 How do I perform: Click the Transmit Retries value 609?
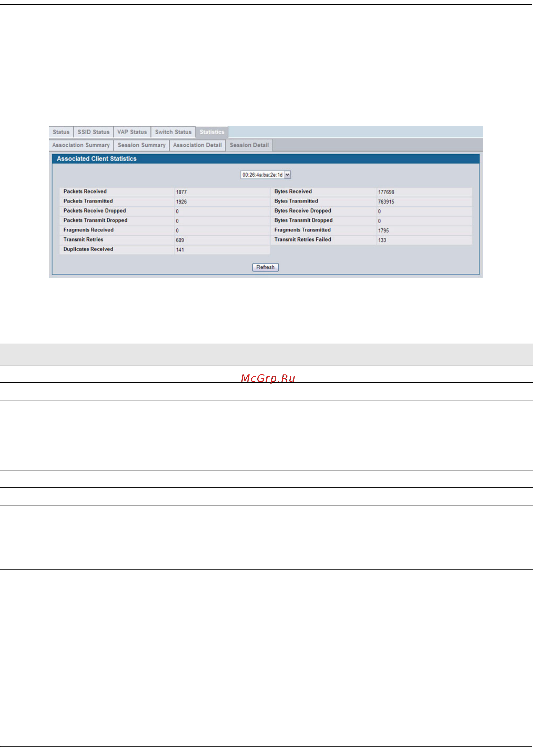180,240
